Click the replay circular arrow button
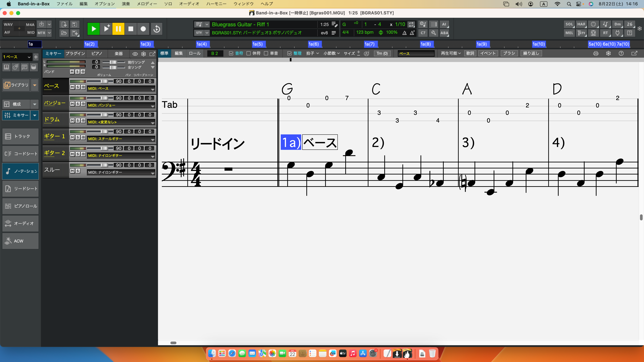Viewport: 644px width, 362px height. (x=157, y=29)
